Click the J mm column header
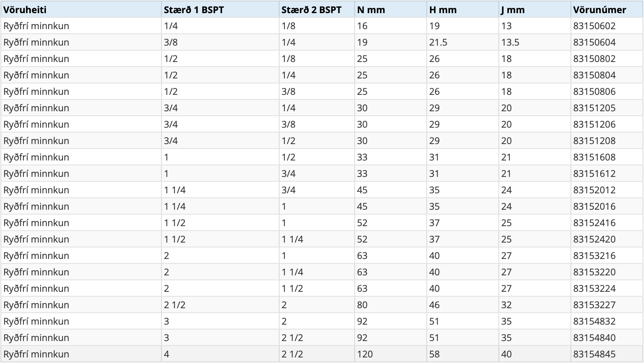 (x=513, y=10)
